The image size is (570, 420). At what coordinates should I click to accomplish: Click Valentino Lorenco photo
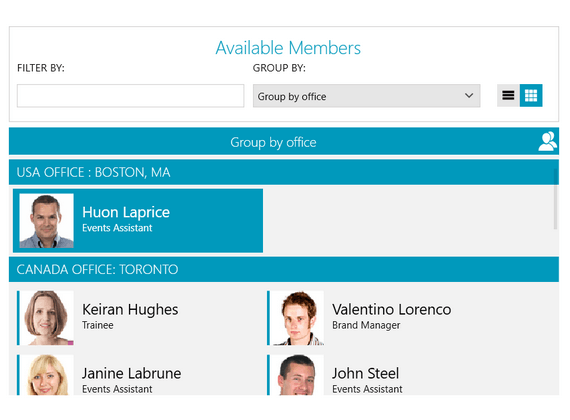point(297,318)
